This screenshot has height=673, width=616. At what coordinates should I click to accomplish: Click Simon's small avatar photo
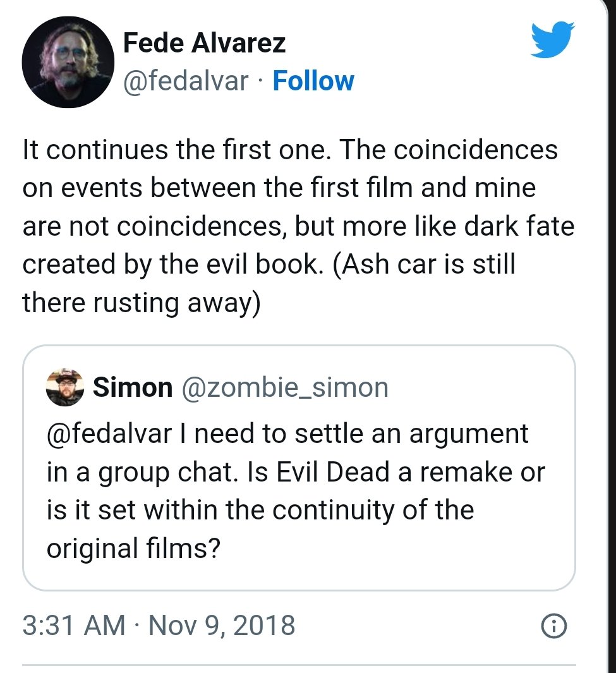(x=65, y=387)
